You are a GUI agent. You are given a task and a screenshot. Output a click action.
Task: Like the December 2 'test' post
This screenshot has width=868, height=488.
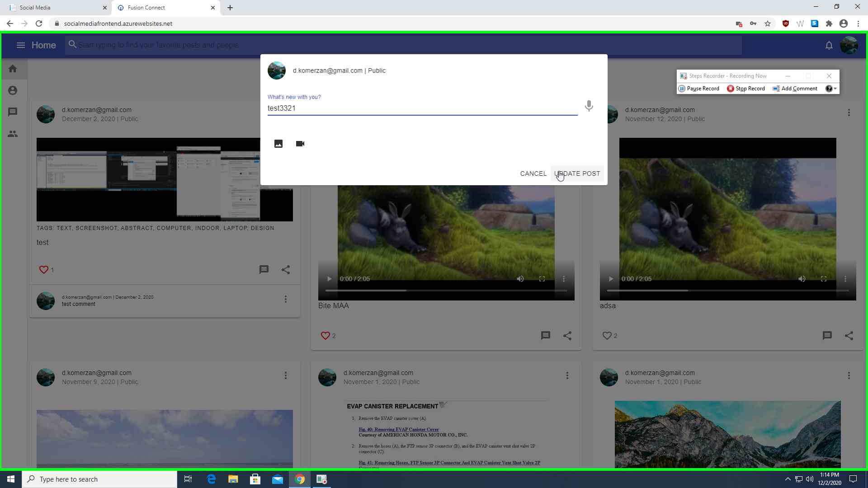pos(44,270)
